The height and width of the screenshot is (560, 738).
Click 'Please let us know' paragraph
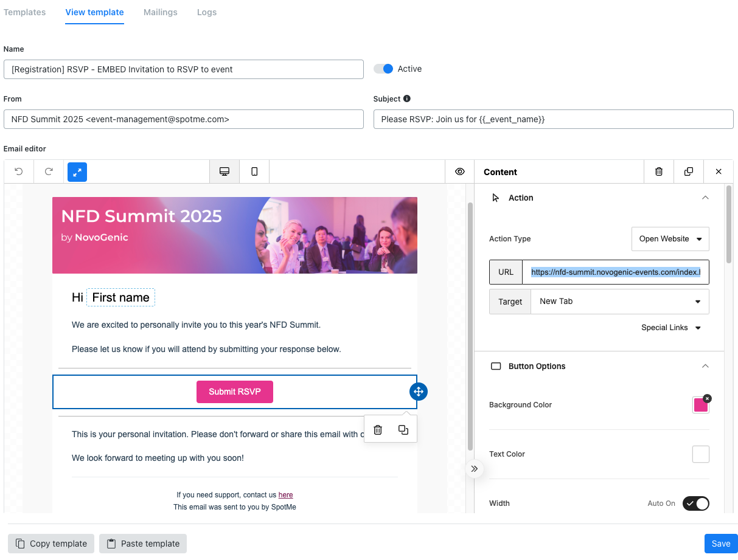206,349
